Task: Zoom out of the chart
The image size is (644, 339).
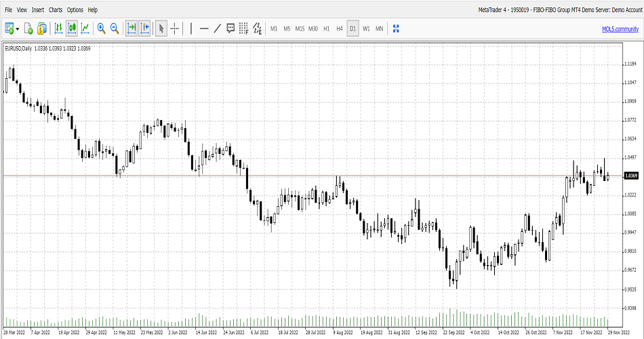Action: (x=115, y=28)
